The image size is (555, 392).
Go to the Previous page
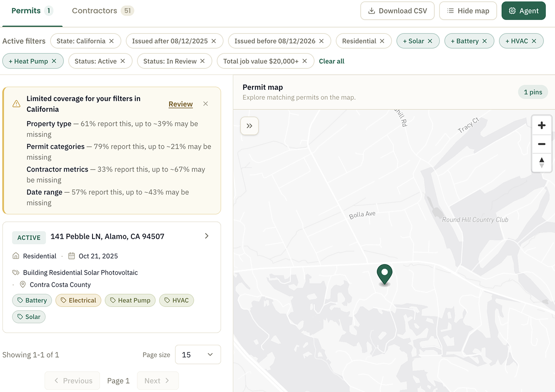tap(72, 381)
